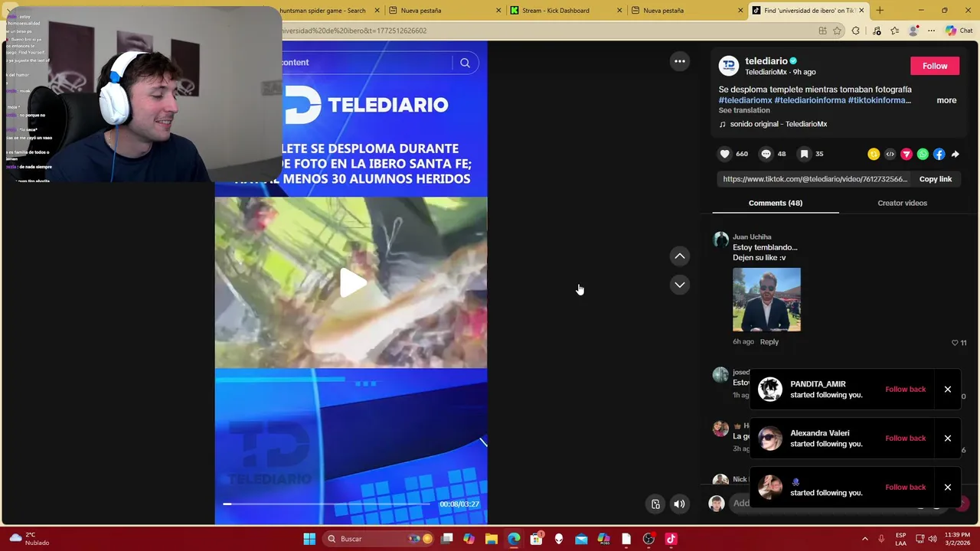The width and height of the screenshot is (980, 551).
Task: Switch to the Creator videos tab
Action: (x=902, y=203)
